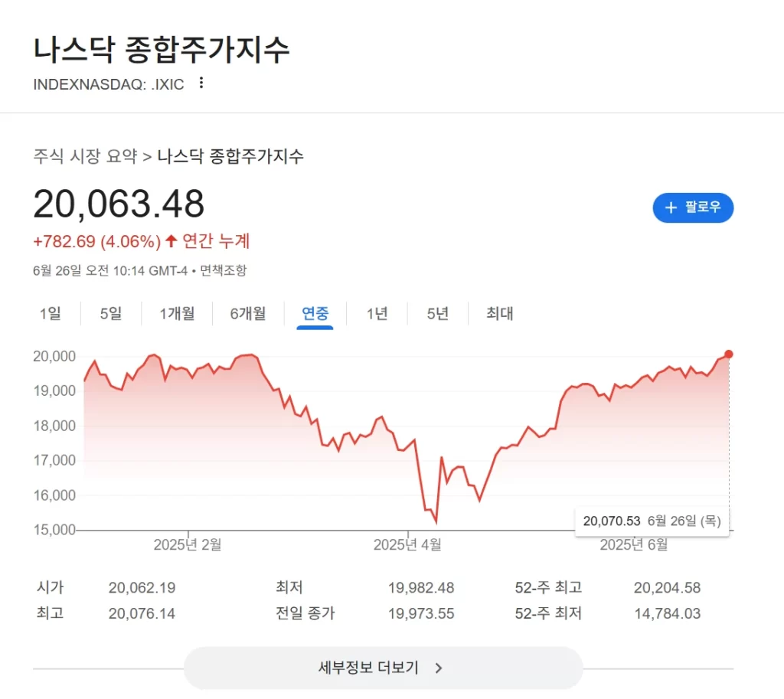Click the 면책조항 disclaimer text
The width and height of the screenshot is (784, 699).
[x=224, y=270]
